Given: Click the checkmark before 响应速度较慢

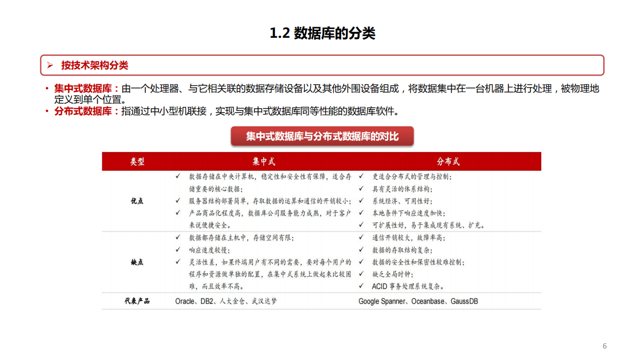Looking at the screenshot, I should [177, 250].
